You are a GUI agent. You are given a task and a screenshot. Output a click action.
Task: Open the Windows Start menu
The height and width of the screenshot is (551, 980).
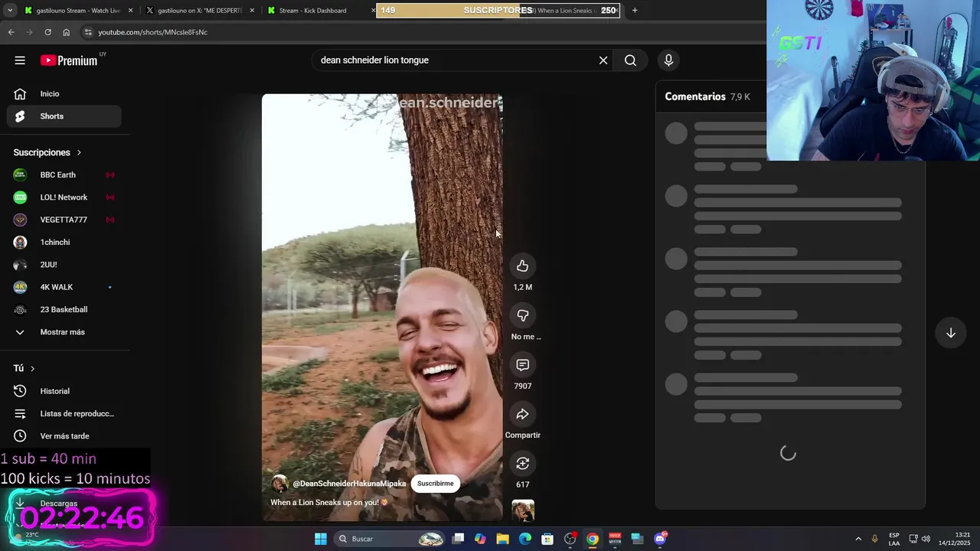(321, 539)
